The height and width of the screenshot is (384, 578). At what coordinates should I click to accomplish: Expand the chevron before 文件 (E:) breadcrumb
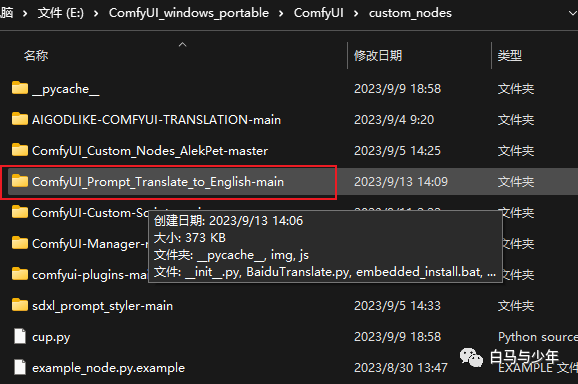pyautogui.click(x=25, y=14)
